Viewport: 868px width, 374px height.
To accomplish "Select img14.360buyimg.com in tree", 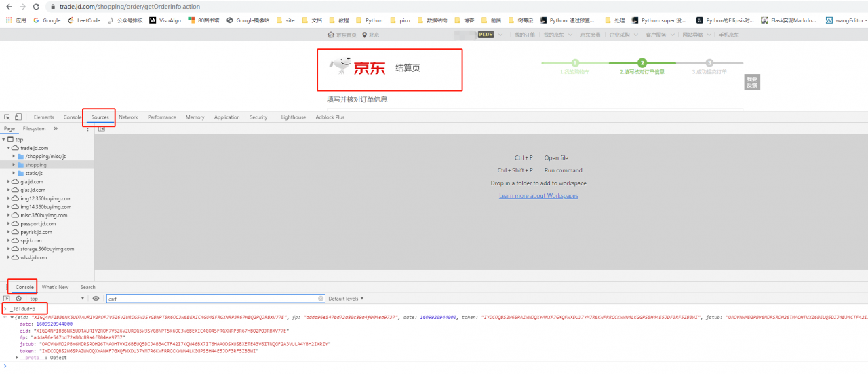I will (x=45, y=207).
